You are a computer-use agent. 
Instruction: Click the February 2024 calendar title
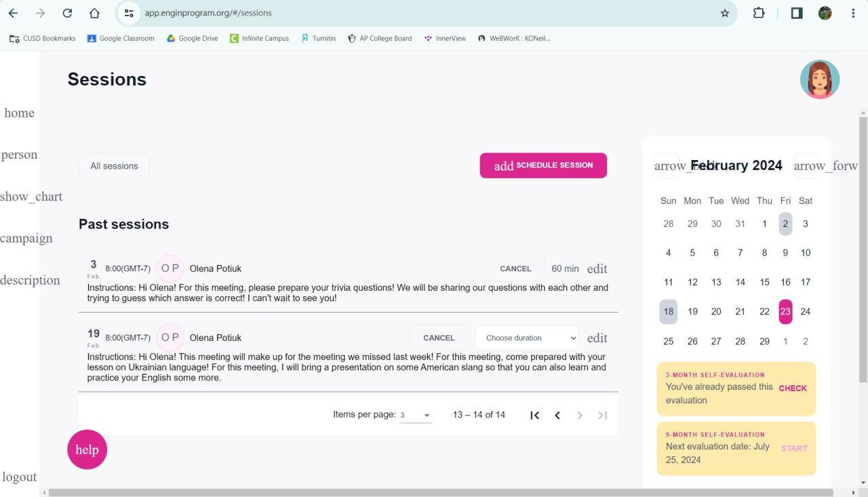tap(736, 165)
